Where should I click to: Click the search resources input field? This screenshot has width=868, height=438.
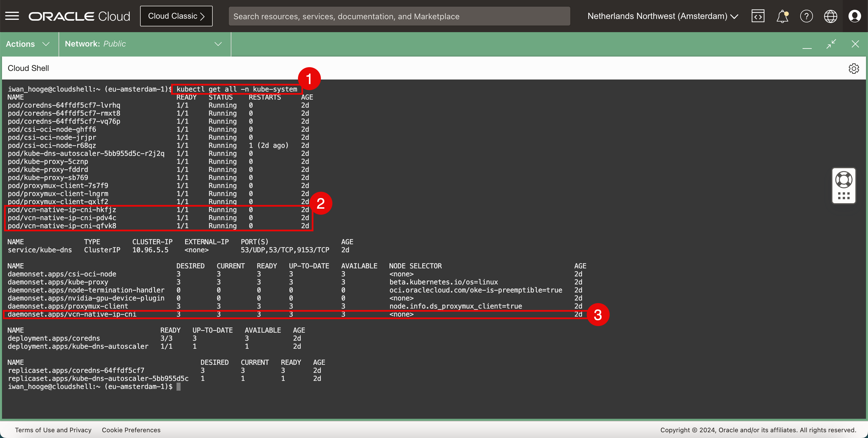tap(399, 16)
